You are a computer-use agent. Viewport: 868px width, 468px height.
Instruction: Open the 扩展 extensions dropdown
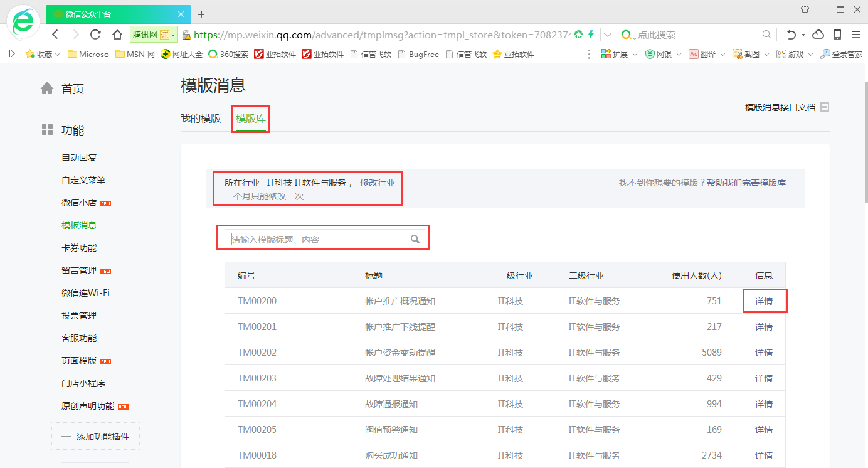pyautogui.click(x=635, y=55)
